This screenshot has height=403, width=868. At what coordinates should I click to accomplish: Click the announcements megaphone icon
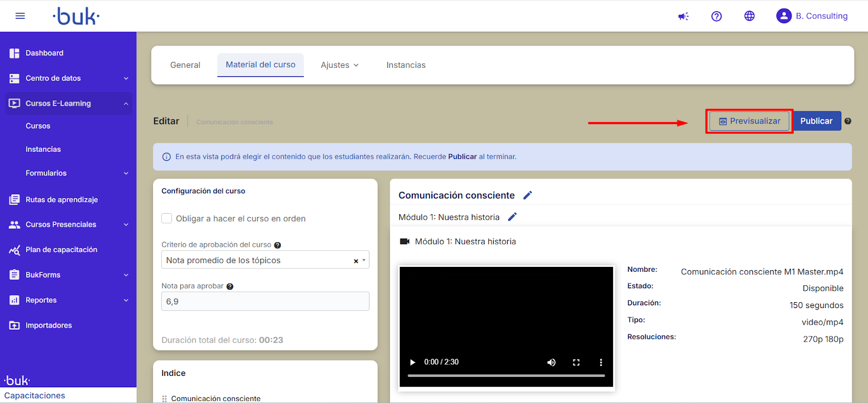684,16
